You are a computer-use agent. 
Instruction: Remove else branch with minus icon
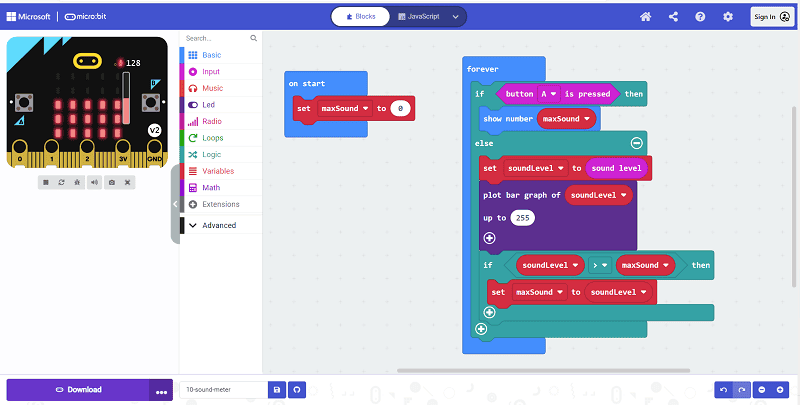636,143
